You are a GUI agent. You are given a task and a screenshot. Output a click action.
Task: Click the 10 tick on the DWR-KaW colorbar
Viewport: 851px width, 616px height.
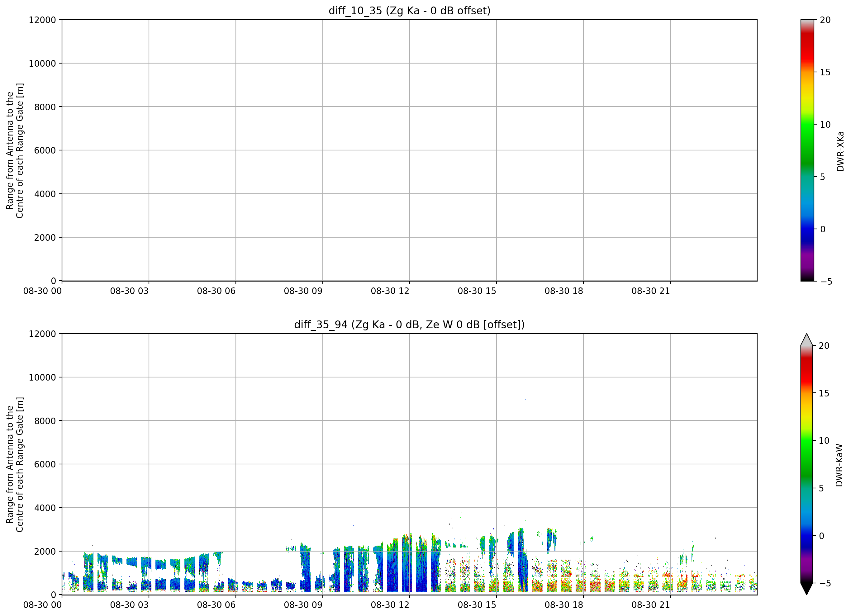(824, 440)
